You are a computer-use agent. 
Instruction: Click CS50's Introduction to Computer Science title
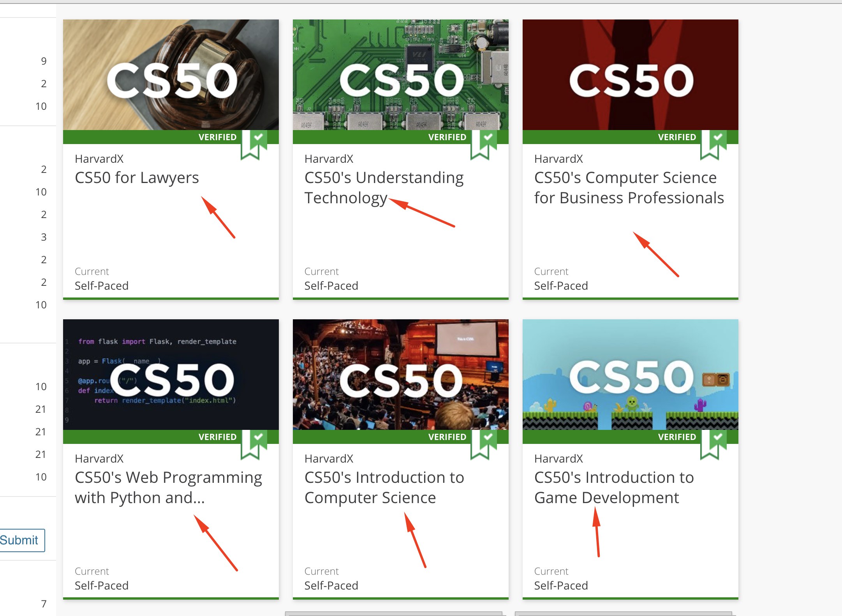tap(384, 488)
